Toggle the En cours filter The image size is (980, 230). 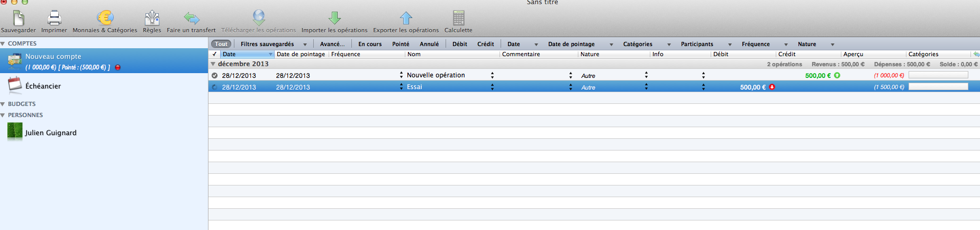click(x=370, y=44)
